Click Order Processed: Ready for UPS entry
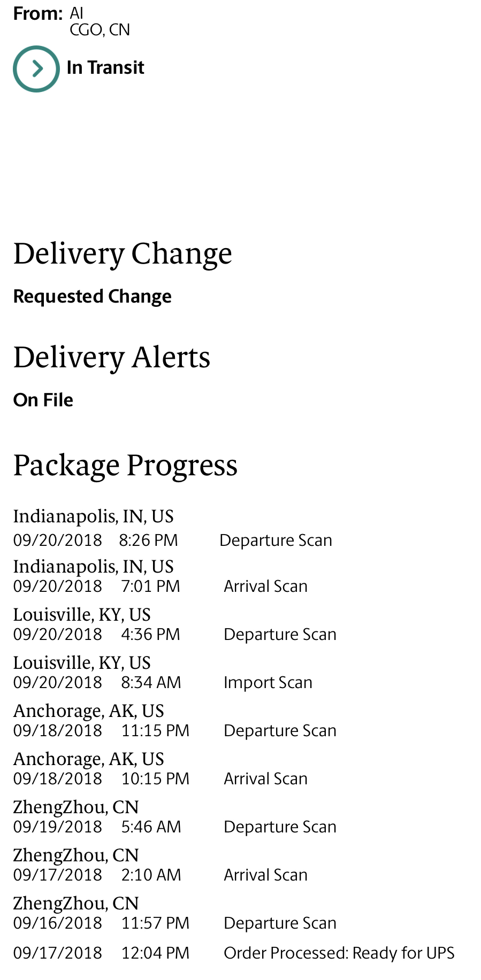This screenshot has height=980, width=481. coord(339,953)
